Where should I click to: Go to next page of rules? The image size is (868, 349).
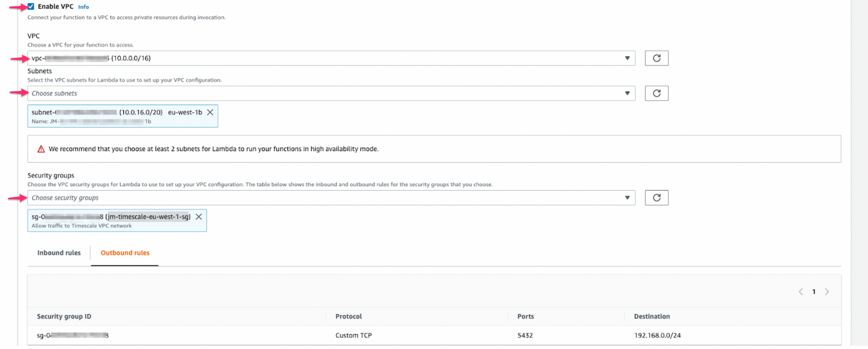[x=827, y=292]
